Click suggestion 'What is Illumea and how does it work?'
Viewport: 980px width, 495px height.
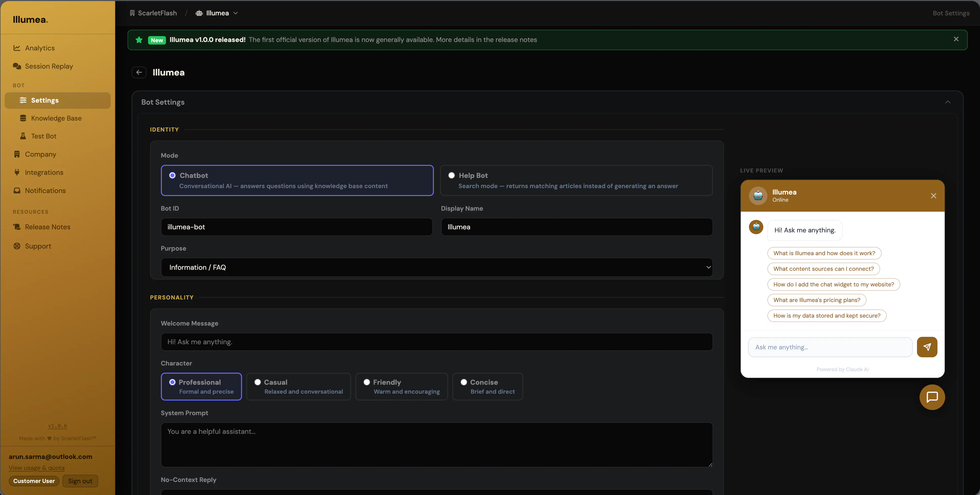824,253
